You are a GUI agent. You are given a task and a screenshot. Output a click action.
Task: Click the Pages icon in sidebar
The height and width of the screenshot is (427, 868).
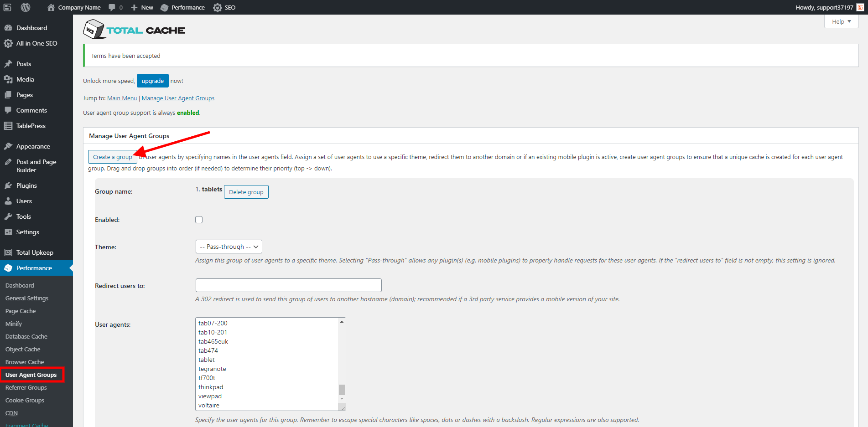pyautogui.click(x=8, y=95)
